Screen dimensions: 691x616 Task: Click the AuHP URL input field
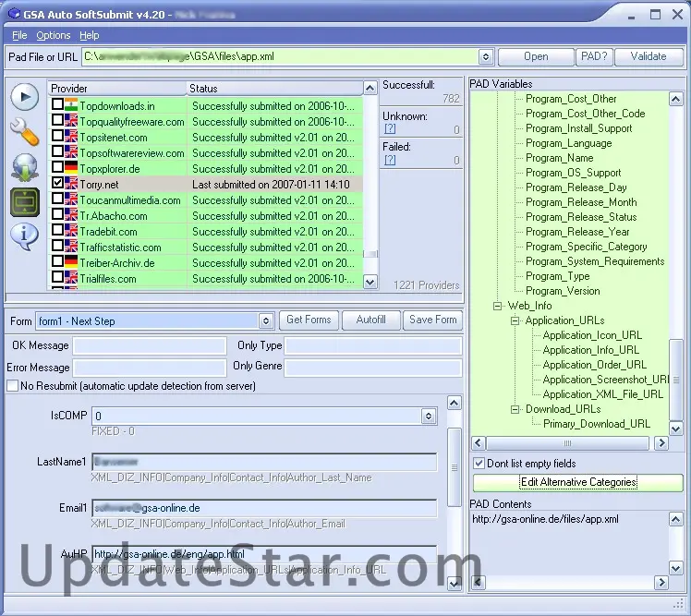[264, 554]
